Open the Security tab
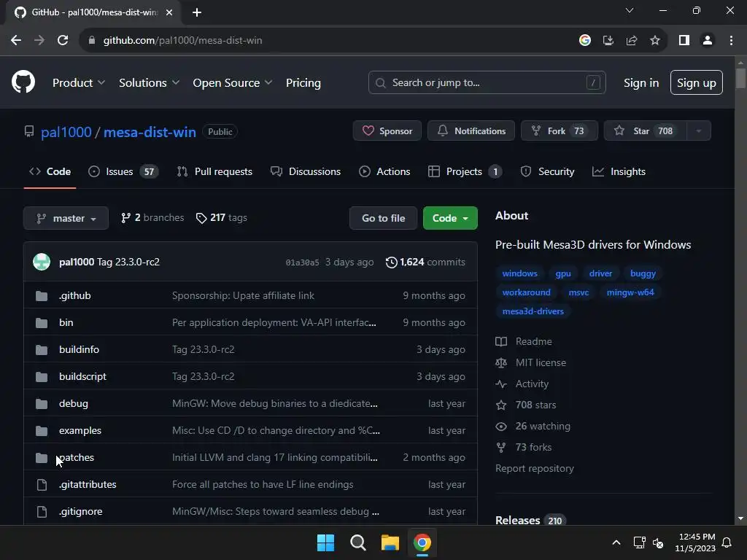Viewport: 747px width, 560px height. (x=547, y=171)
